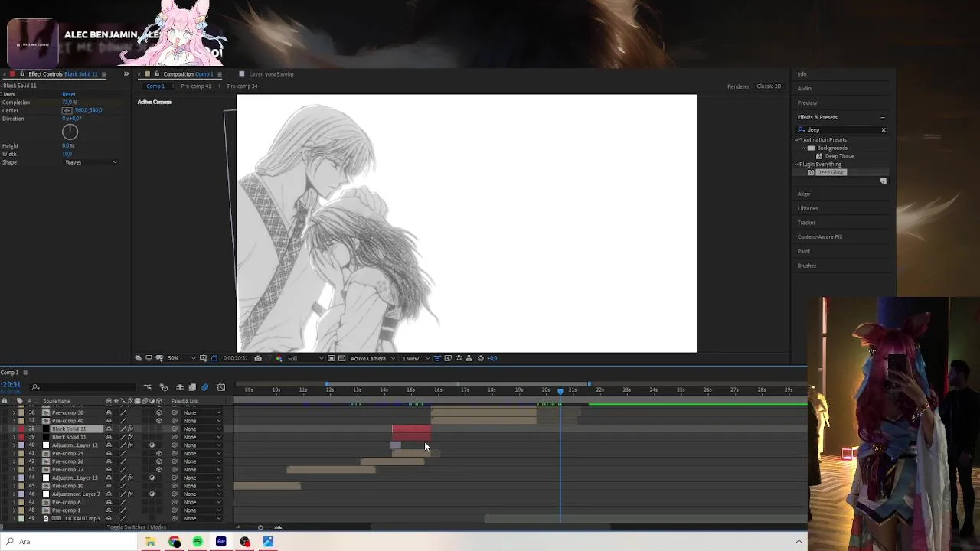
Task: Open the composition mini-flowchart in timeline
Action: (148, 387)
